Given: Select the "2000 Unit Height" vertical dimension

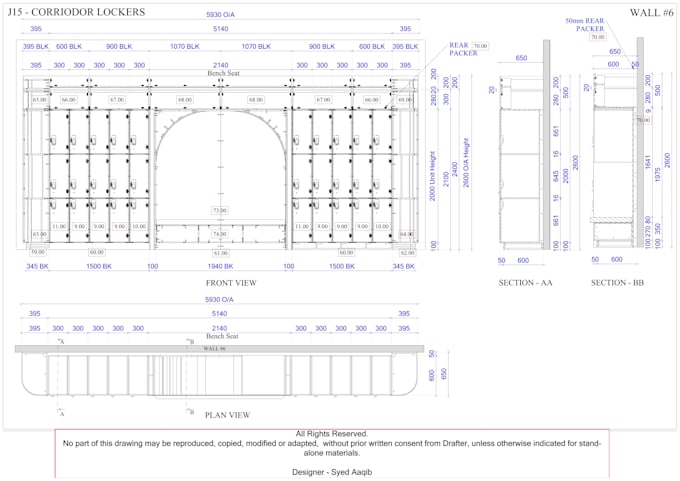Looking at the screenshot, I should point(432,176).
